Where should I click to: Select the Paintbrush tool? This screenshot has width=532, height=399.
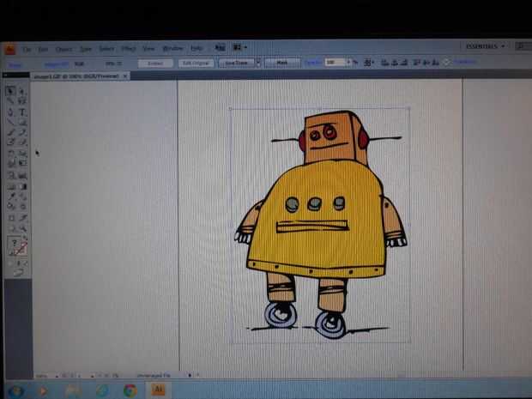point(10,132)
